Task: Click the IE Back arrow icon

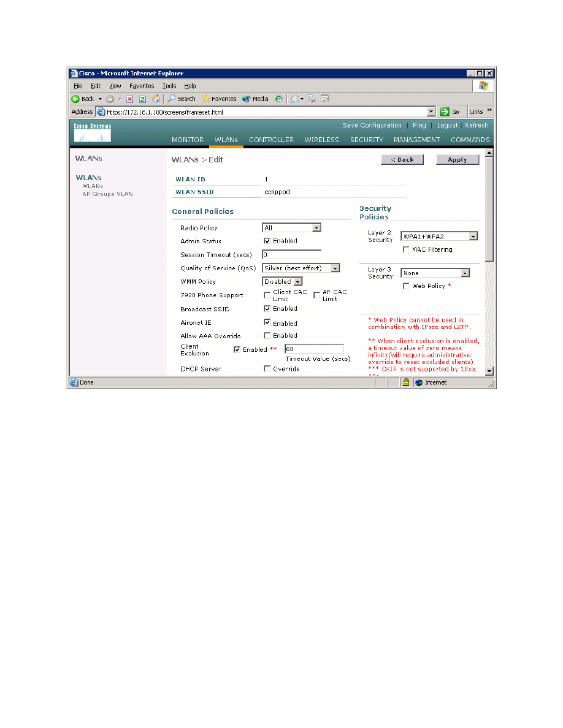Action: 76,99
